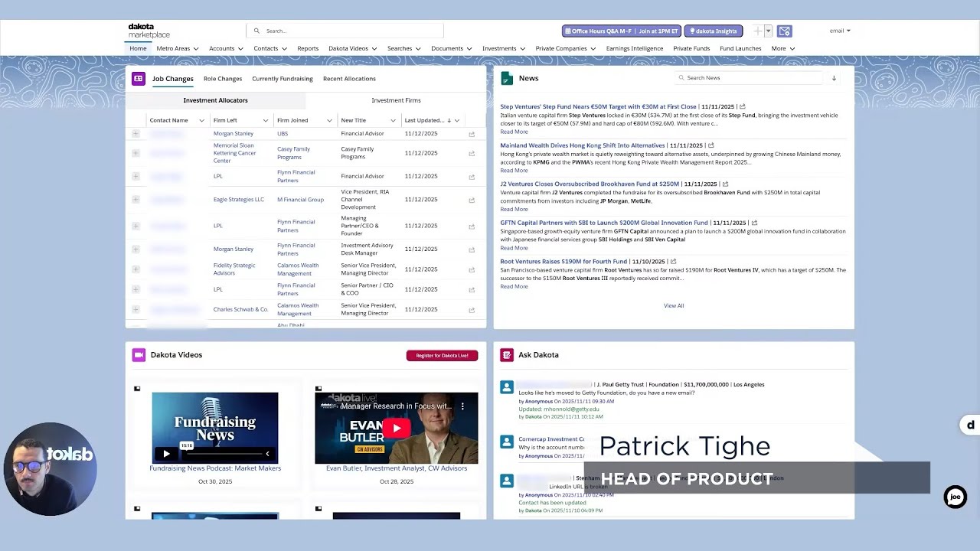Viewport: 980px width, 551px height.
Task: Click the News sort down-arrow icon
Action: [834, 78]
